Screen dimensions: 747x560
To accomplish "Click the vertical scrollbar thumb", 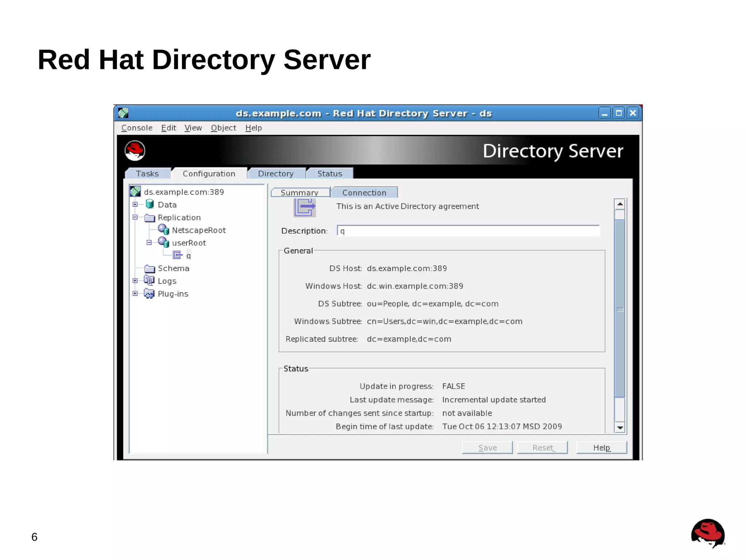I will tap(620, 308).
